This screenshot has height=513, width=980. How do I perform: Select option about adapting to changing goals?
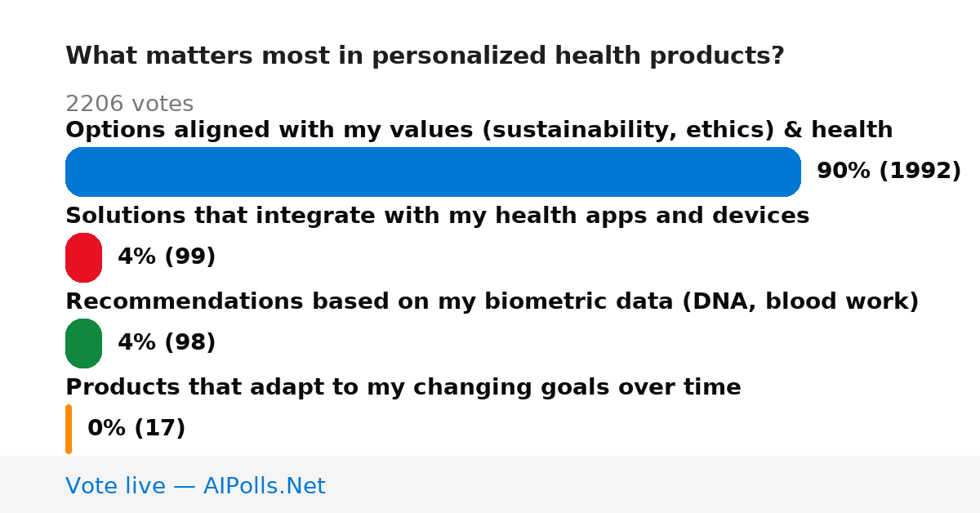click(x=403, y=387)
